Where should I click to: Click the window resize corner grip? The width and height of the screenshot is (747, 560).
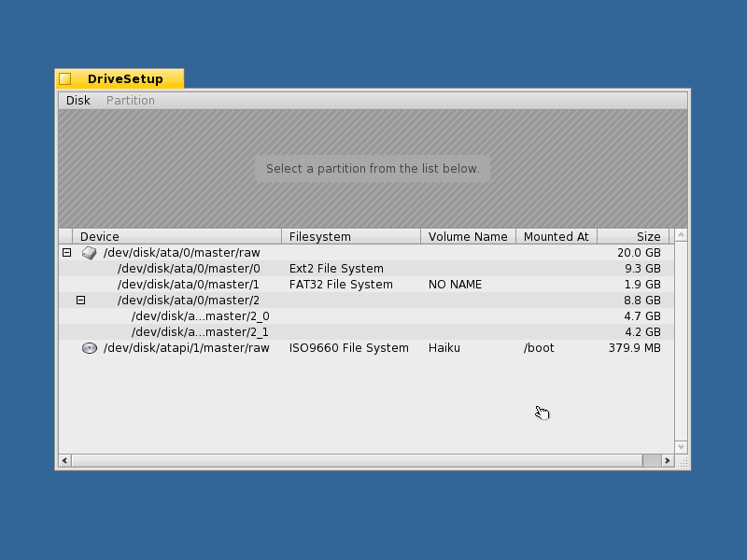tap(682, 461)
